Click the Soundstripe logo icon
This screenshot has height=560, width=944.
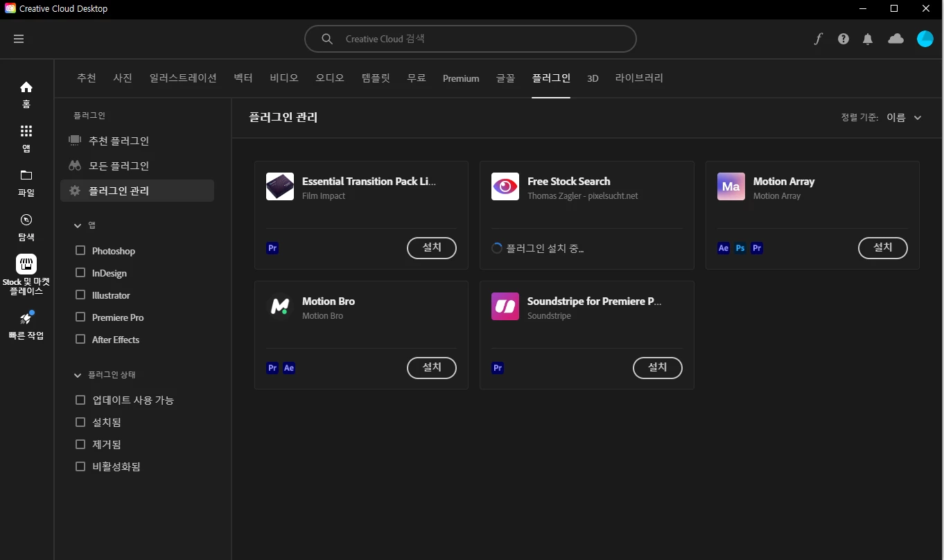(x=505, y=306)
